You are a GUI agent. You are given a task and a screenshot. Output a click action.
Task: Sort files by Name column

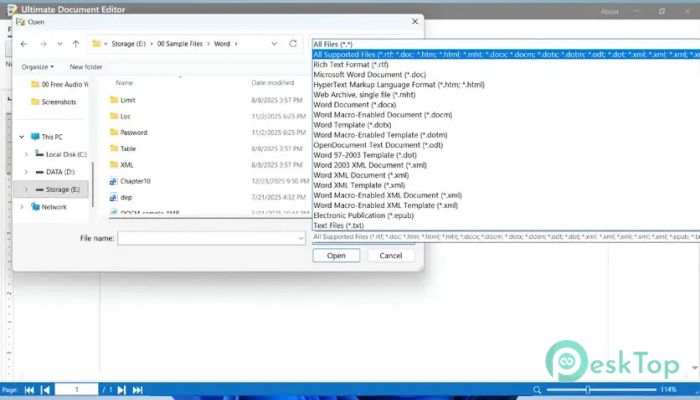[125, 83]
